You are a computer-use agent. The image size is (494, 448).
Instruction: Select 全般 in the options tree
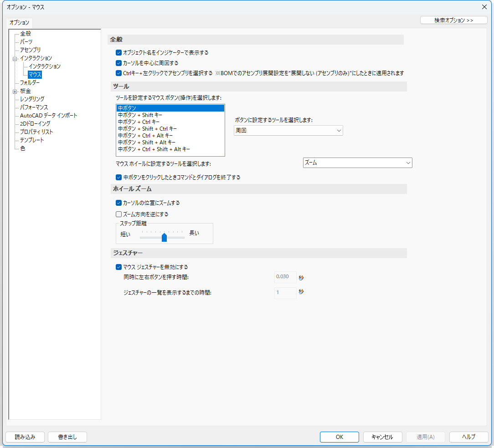(x=26, y=34)
